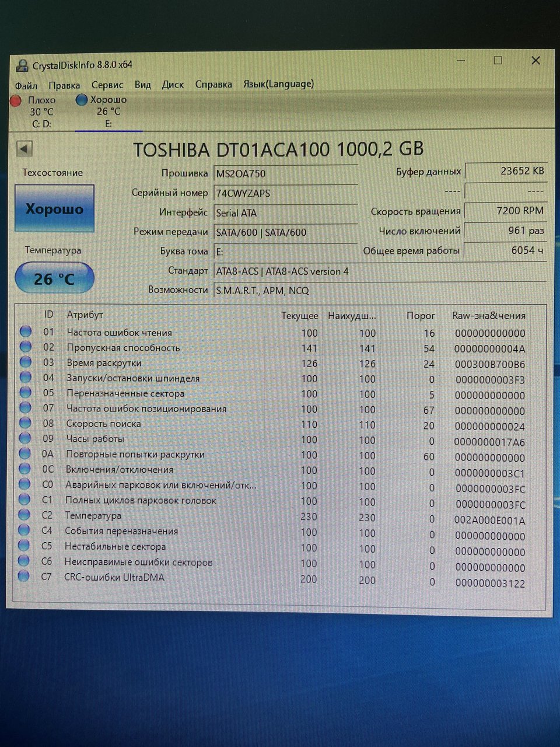The image size is (560, 747).
Task: Open the Файл menu
Action: tap(26, 86)
